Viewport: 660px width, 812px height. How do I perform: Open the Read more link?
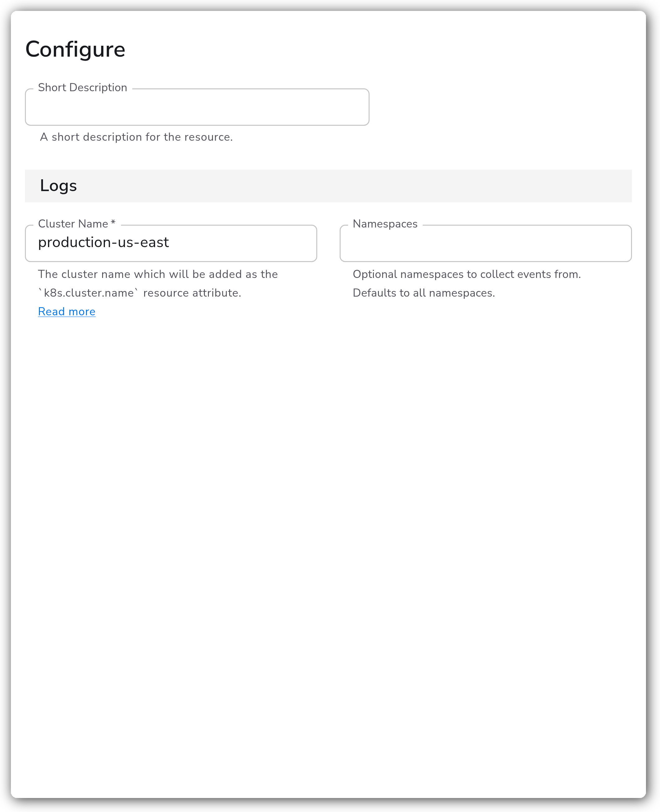67,312
